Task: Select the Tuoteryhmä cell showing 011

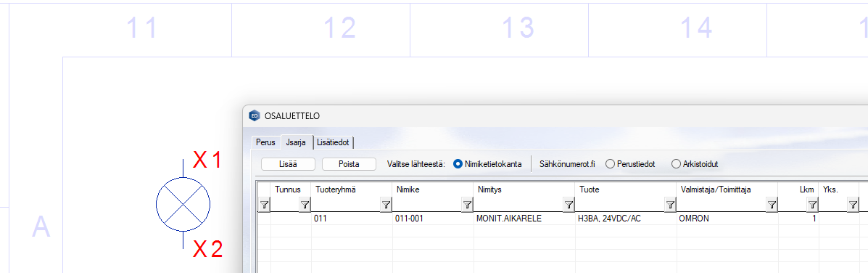Action: [x=352, y=219]
